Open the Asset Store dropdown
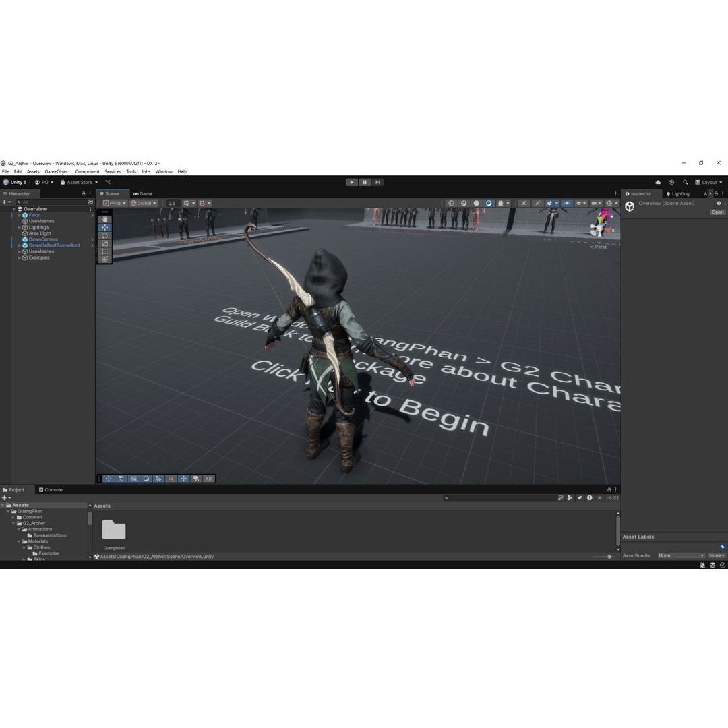The image size is (728, 728). coord(80,183)
